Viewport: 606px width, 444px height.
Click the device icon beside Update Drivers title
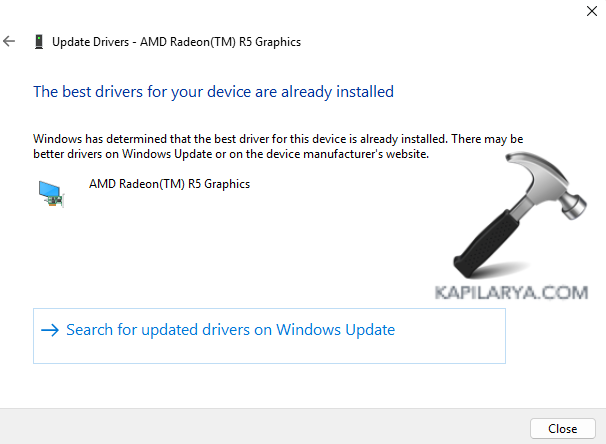coord(38,42)
